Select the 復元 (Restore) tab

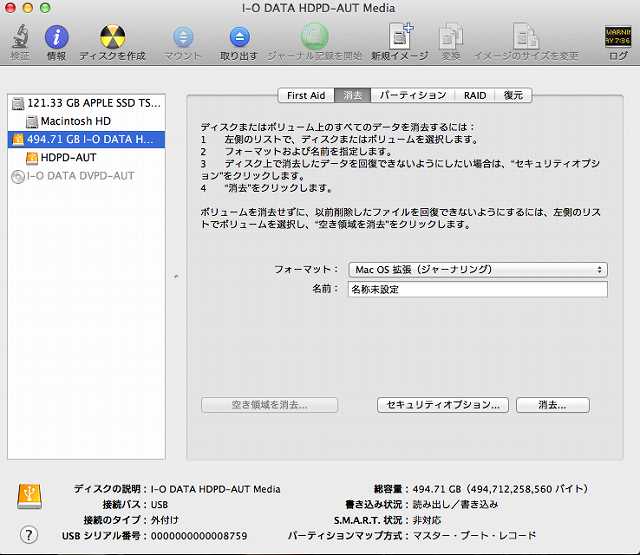point(513,95)
